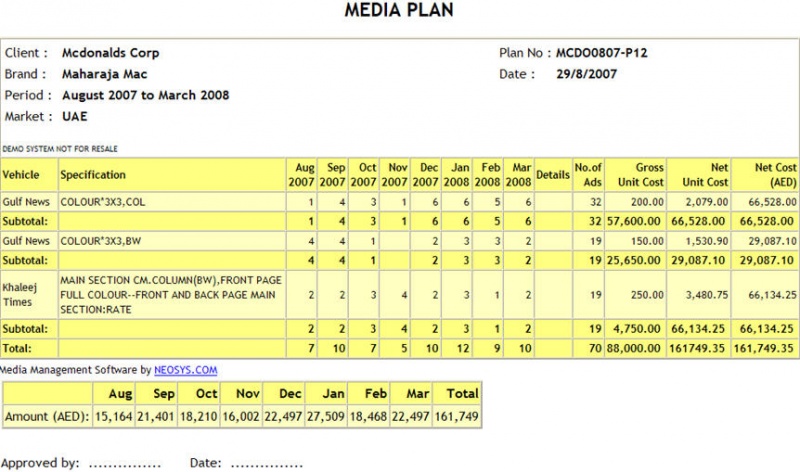The width and height of the screenshot is (800, 472).
Task: Select plan number MCDO0807-P12
Action: [x=602, y=53]
